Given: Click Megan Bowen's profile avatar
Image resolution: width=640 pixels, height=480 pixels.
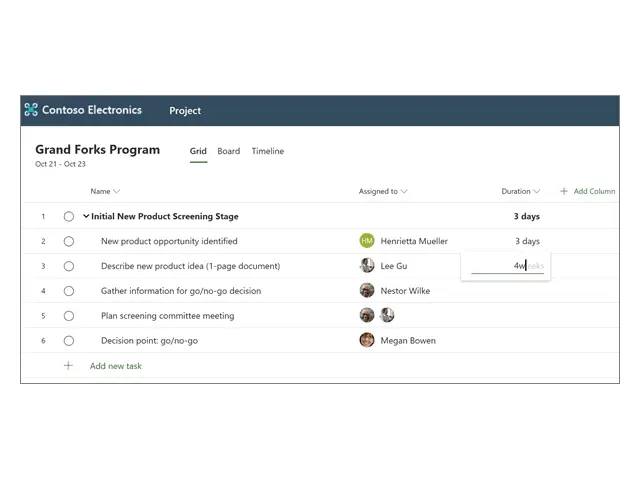Looking at the screenshot, I should pyautogui.click(x=367, y=340).
